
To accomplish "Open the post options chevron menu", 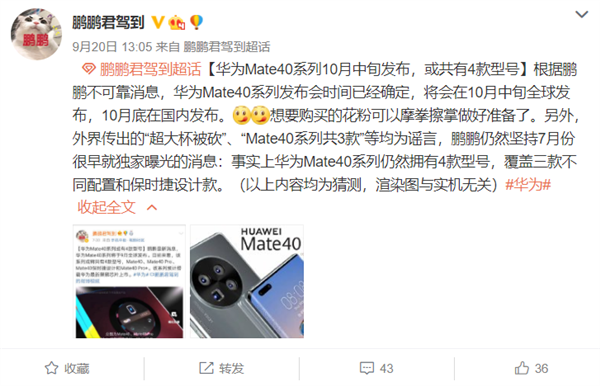I will coord(582,15).
